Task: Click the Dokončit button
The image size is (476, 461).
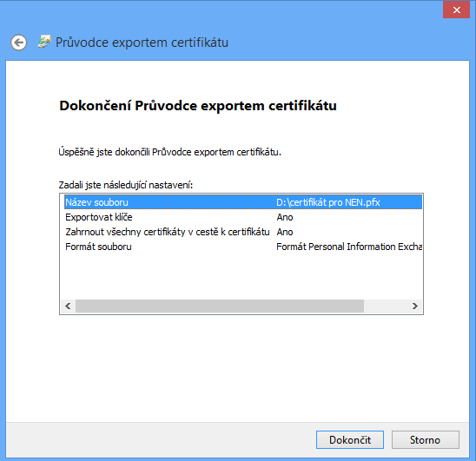Action: click(350, 440)
